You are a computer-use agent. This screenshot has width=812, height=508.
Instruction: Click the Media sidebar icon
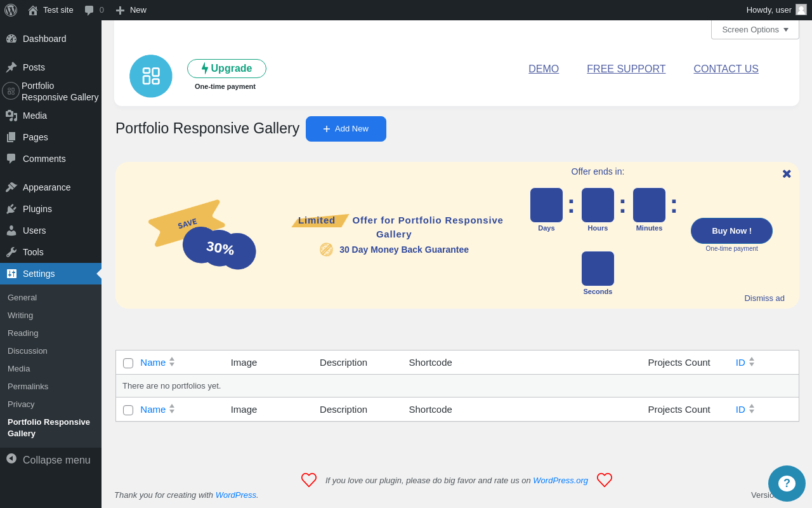(11, 116)
